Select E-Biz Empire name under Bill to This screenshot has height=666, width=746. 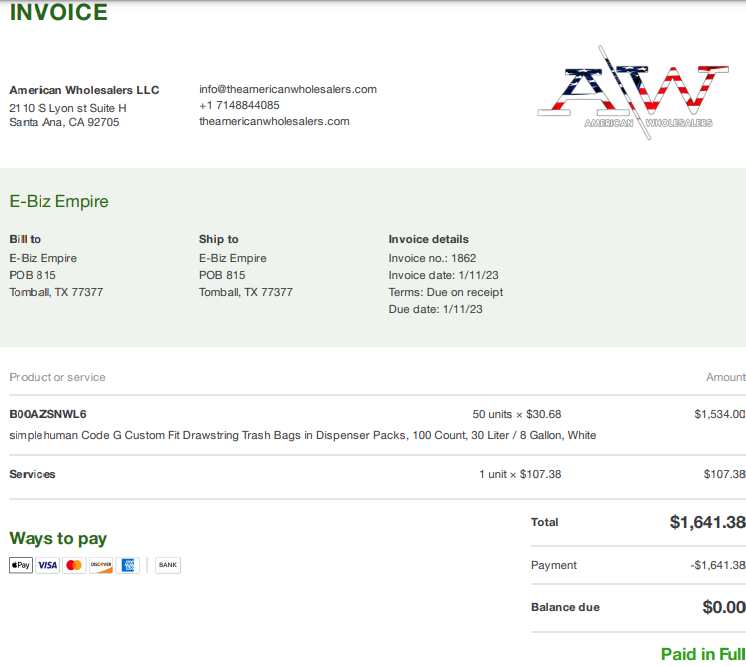pyautogui.click(x=43, y=258)
